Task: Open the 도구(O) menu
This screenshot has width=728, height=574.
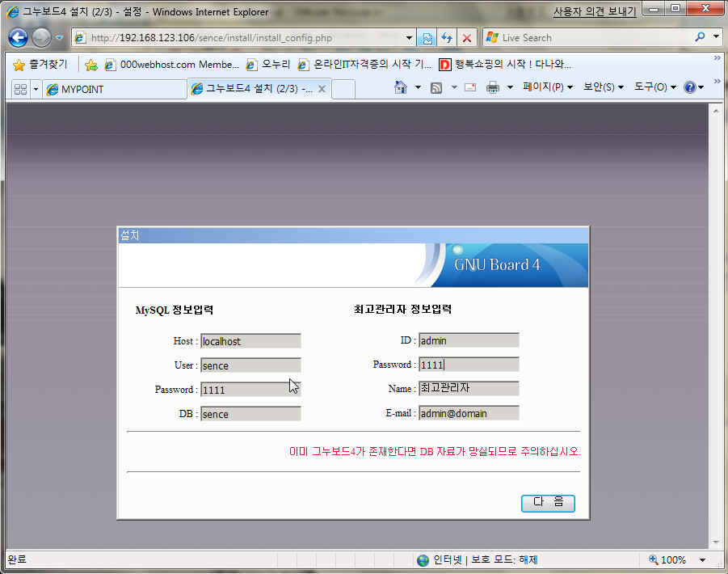Action: 655,87
